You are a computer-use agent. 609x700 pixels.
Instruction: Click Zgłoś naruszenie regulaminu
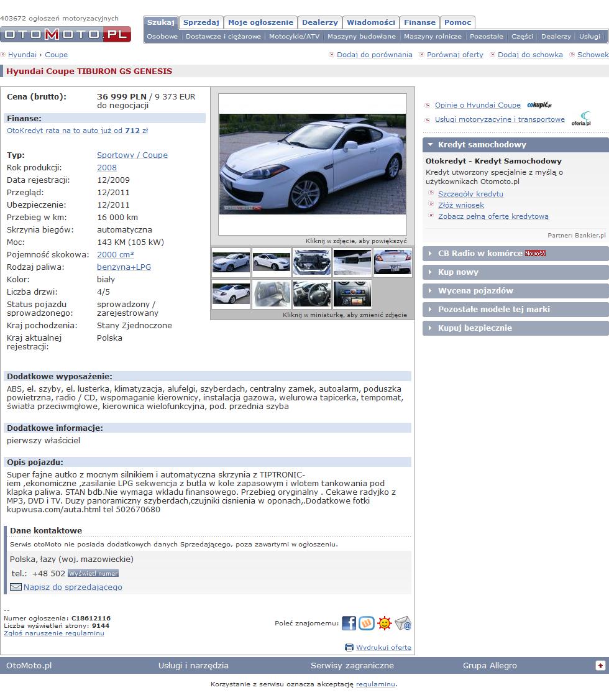[54, 633]
